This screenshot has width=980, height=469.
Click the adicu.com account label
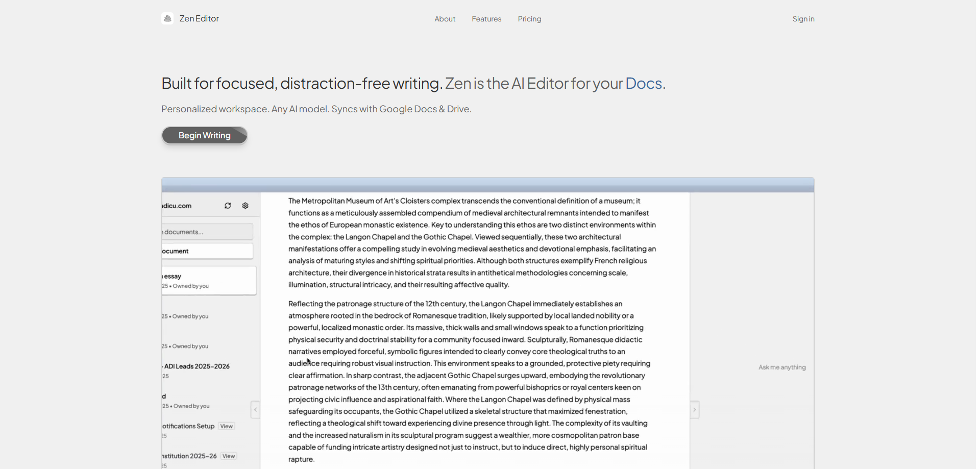coord(177,206)
